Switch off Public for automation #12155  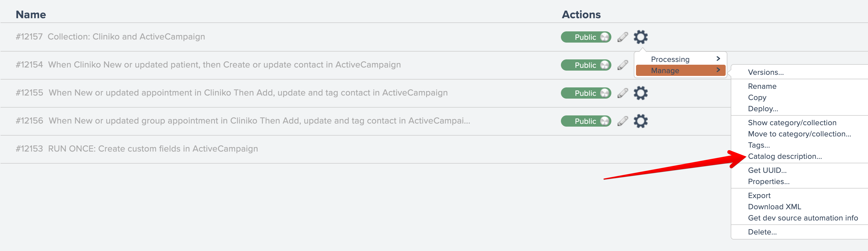coord(586,93)
